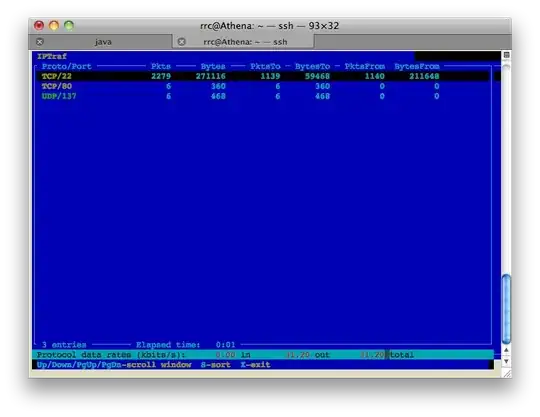Click the 211648 BytesFrom value
The image size is (540, 417).
pos(424,76)
